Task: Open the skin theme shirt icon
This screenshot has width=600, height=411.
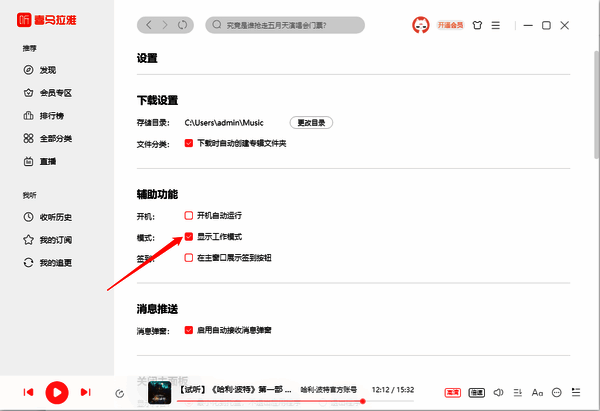Action: (x=477, y=25)
